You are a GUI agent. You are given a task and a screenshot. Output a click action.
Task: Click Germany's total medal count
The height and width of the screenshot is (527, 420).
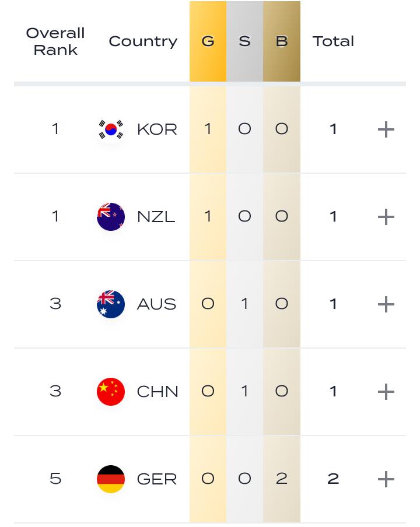click(x=333, y=479)
